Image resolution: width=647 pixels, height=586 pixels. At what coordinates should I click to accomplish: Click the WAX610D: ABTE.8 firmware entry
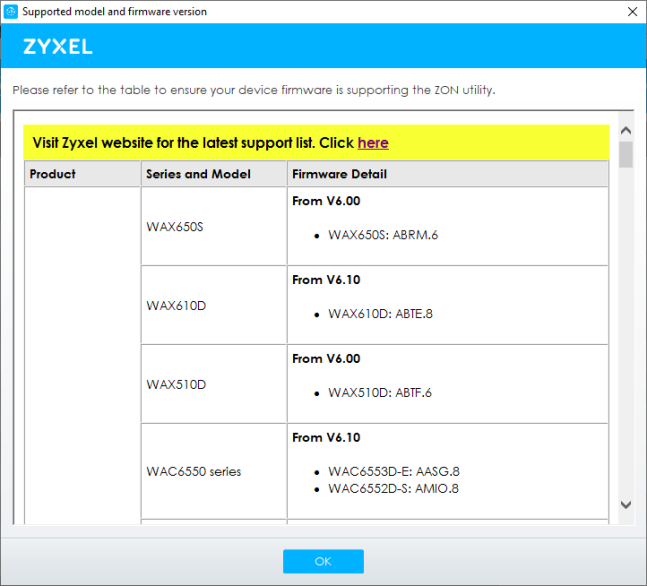coord(380,314)
